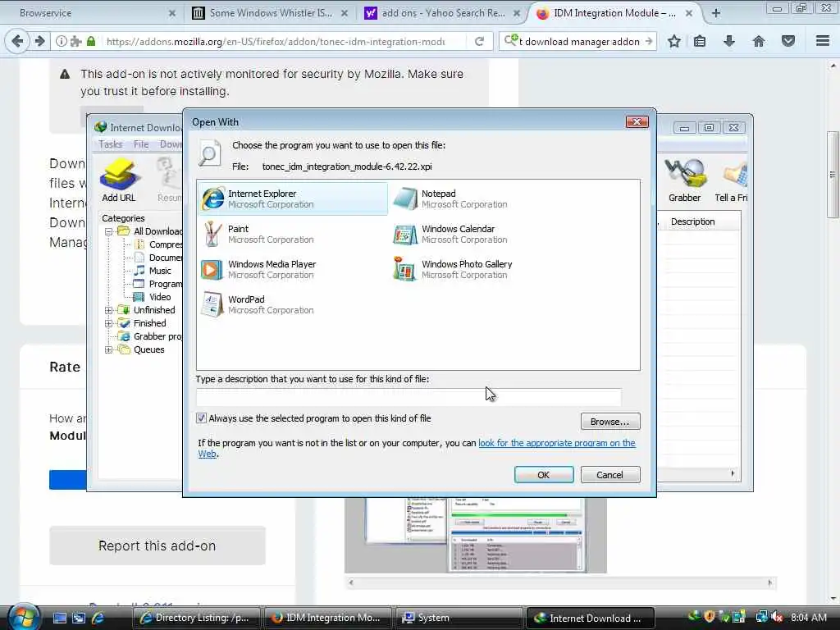
Task: Open site identity padlock icon
Action: click(91, 41)
